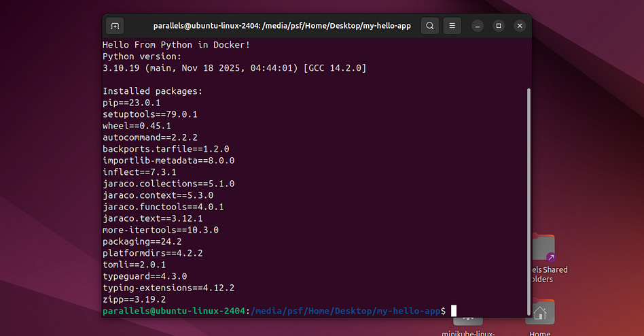
Task: Click the typeguard==4.3.0 line
Action: click(x=145, y=276)
